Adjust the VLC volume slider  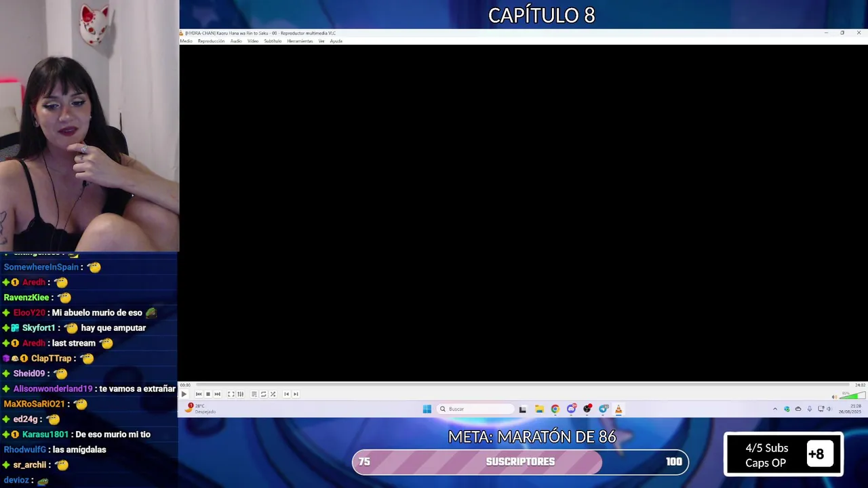(x=853, y=395)
